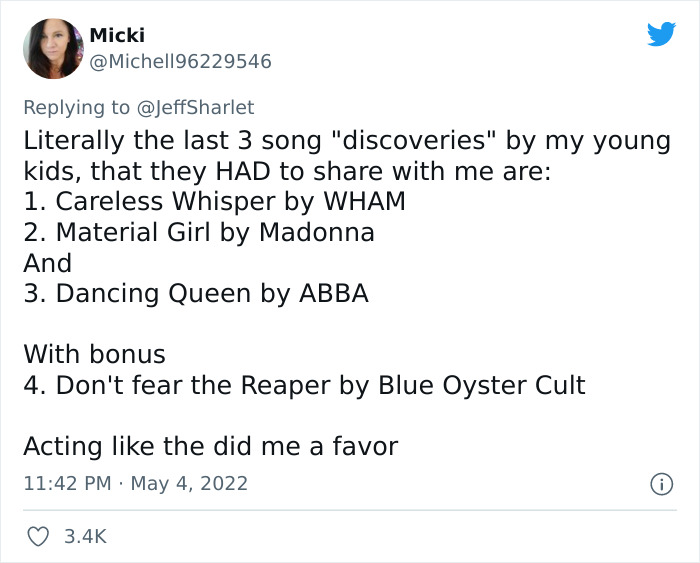Click 'Acting like the did me a favor'
The height and width of the screenshot is (563, 700).
(x=210, y=446)
